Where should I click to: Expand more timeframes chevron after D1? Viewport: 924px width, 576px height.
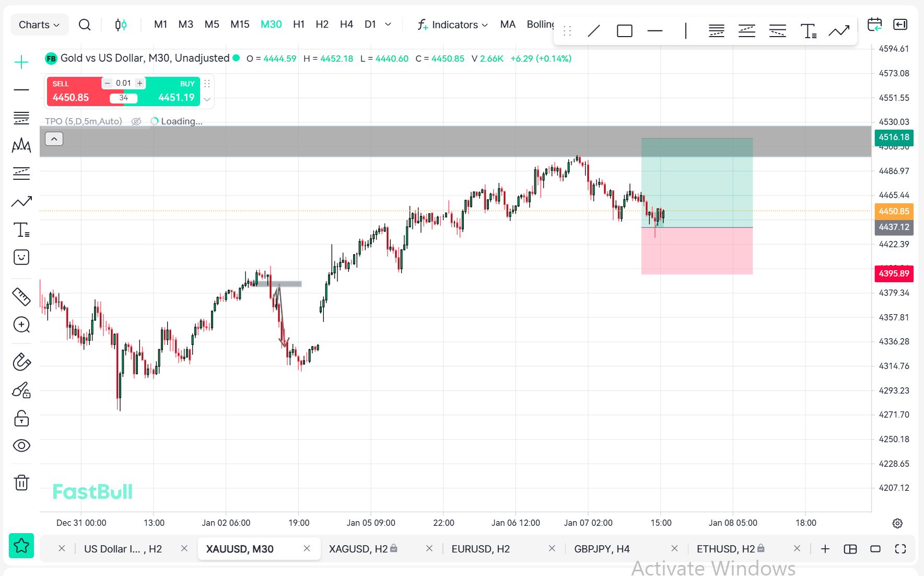388,25
